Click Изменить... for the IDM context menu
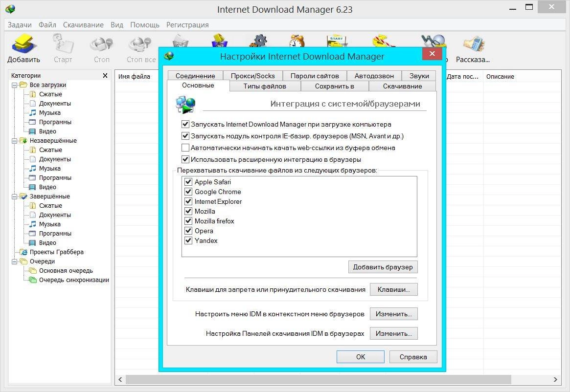The height and width of the screenshot is (392, 570). pyautogui.click(x=394, y=314)
